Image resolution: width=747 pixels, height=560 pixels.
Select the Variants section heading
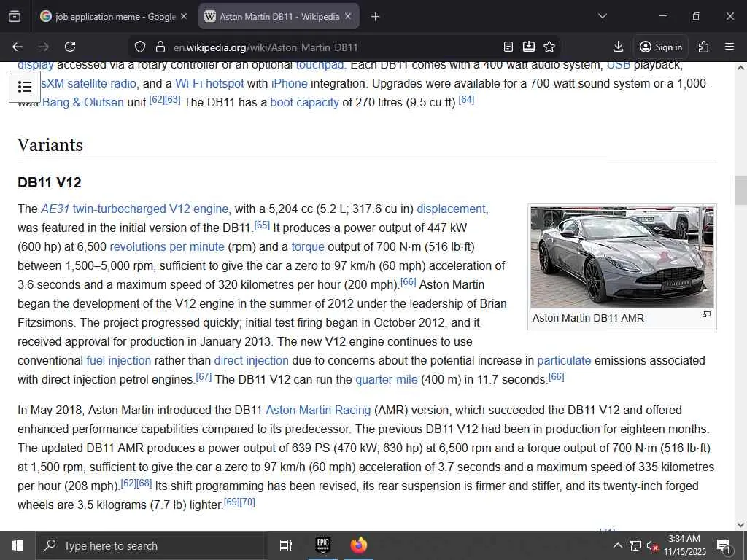pos(50,145)
